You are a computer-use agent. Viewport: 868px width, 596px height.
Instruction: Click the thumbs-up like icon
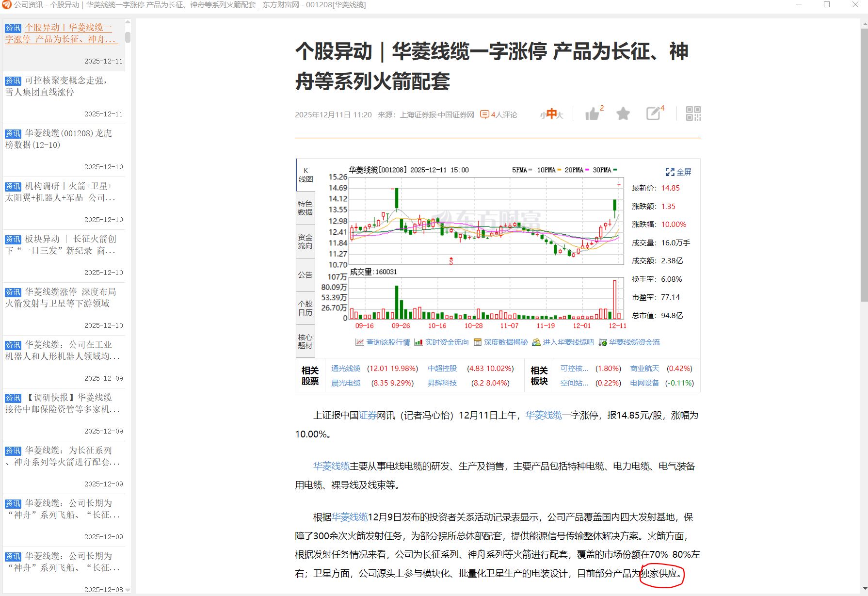[592, 114]
